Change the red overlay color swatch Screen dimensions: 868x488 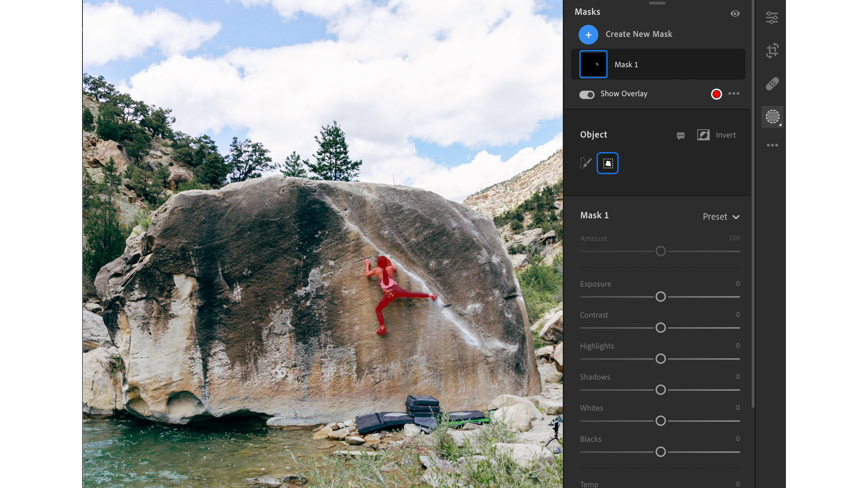[x=716, y=94]
